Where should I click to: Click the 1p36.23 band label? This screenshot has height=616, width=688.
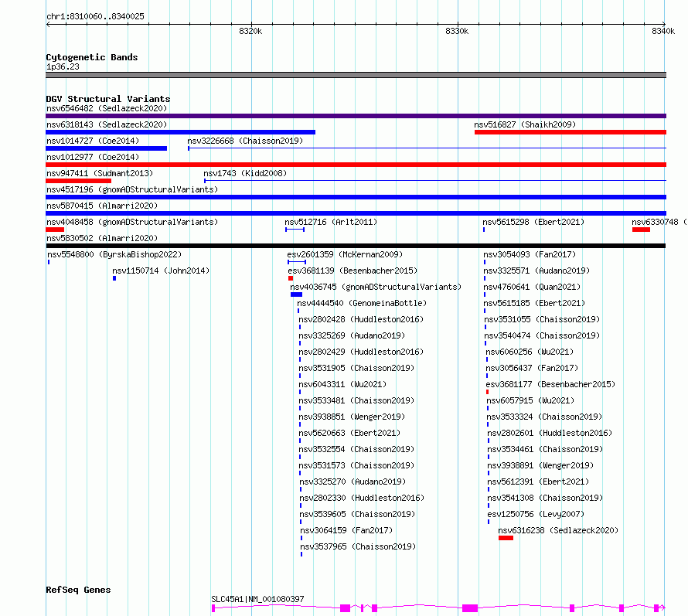click(63, 66)
